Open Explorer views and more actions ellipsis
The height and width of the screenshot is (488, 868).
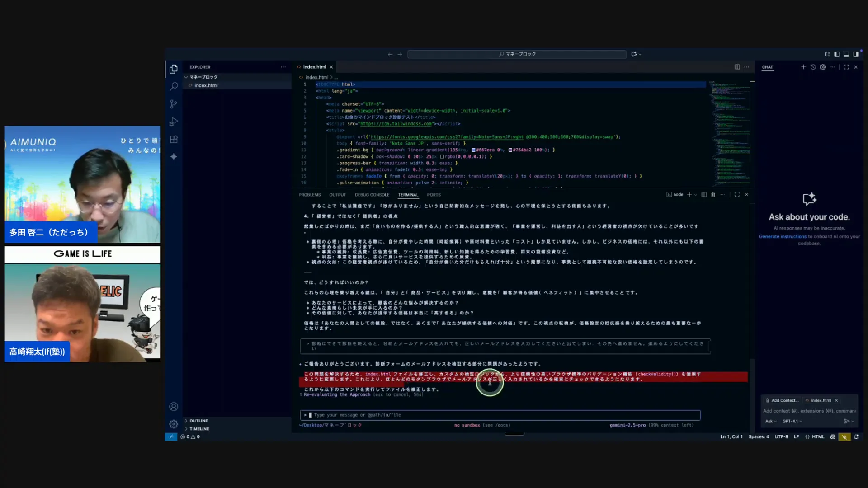click(x=283, y=67)
